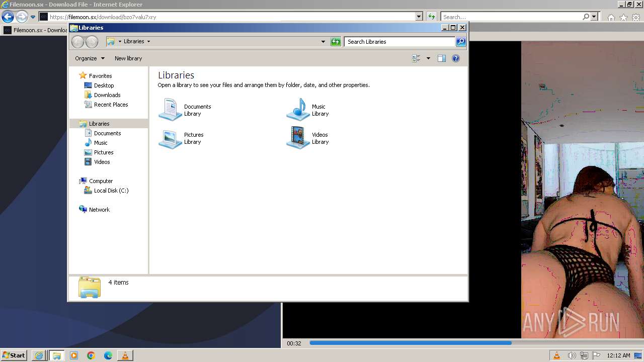This screenshot has height=362, width=644.
Task: Click Internet Explorer forward button
Action: [x=22, y=17]
